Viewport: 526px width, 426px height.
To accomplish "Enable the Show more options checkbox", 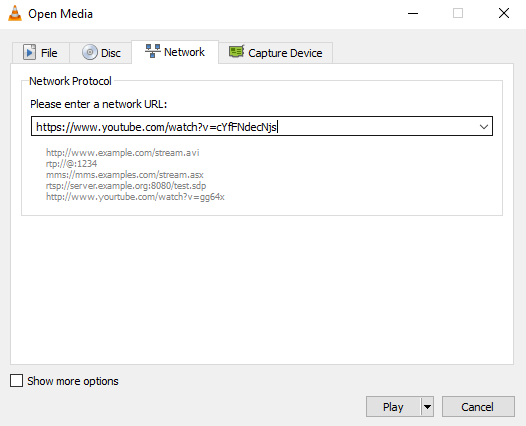I will (16, 381).
